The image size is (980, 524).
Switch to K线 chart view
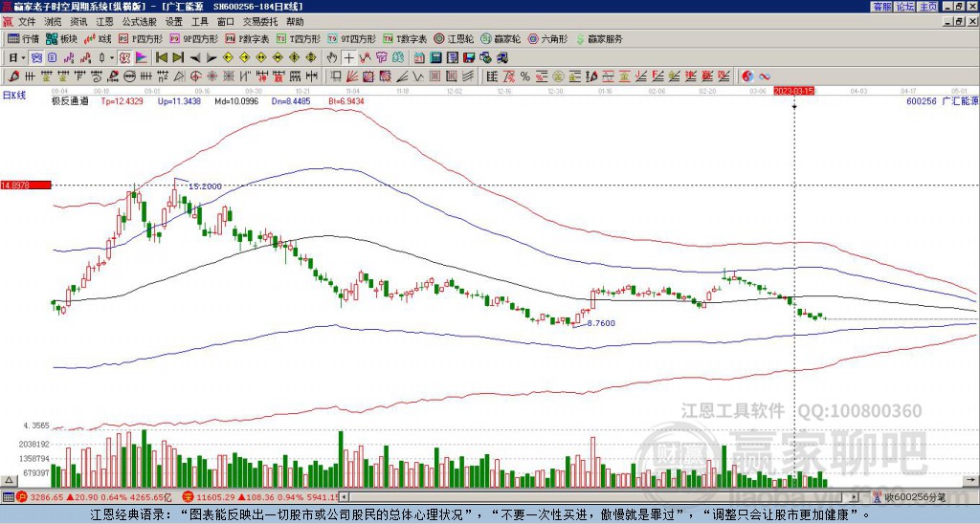[97, 38]
